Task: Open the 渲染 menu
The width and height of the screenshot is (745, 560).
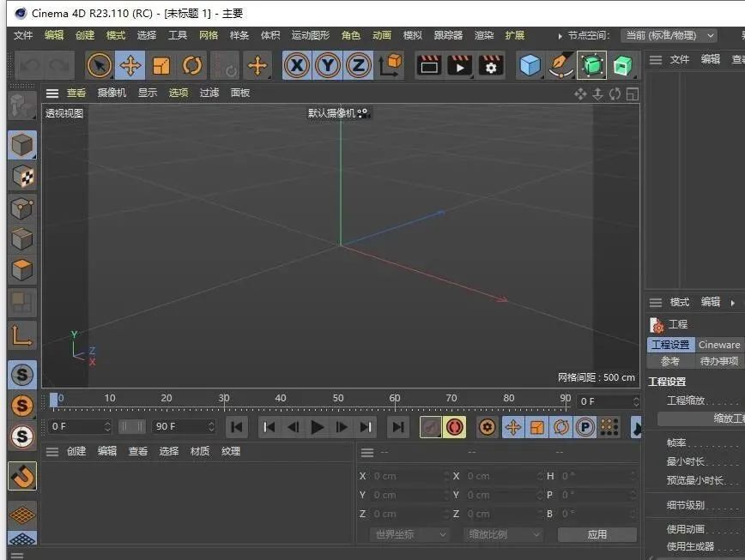Action: coord(483,35)
